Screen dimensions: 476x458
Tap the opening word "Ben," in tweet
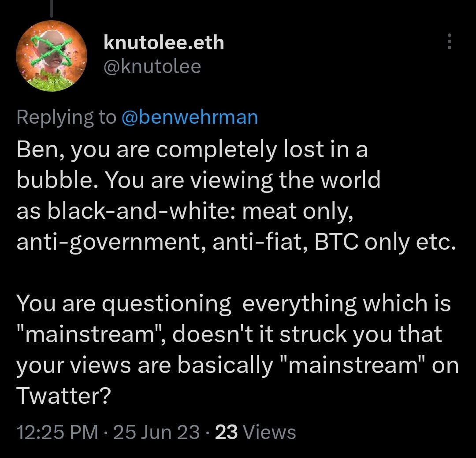pyautogui.click(x=40, y=151)
